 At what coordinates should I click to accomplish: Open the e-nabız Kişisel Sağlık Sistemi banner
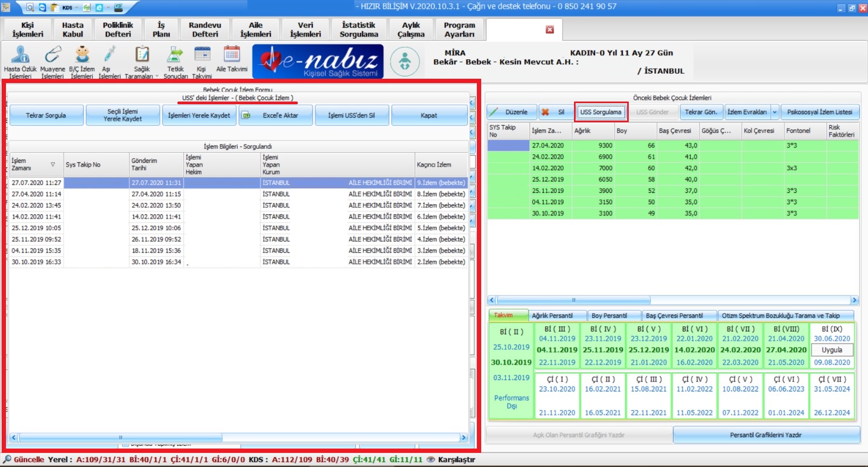coord(318,61)
